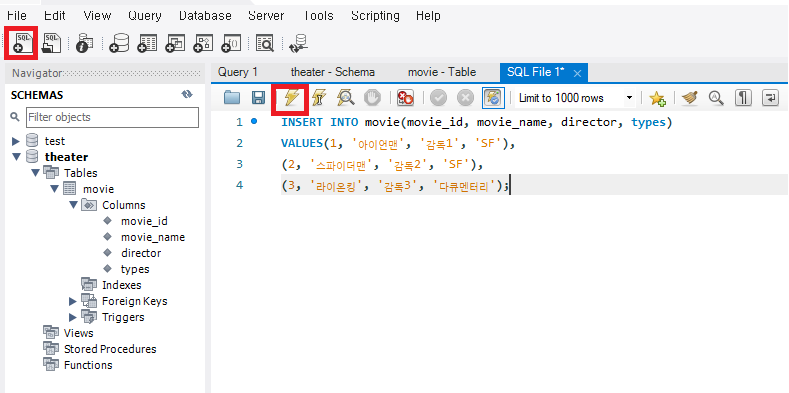Viewport: 789px width, 393px height.
Task: Switch to the theater - Schema tab
Action: [333, 72]
